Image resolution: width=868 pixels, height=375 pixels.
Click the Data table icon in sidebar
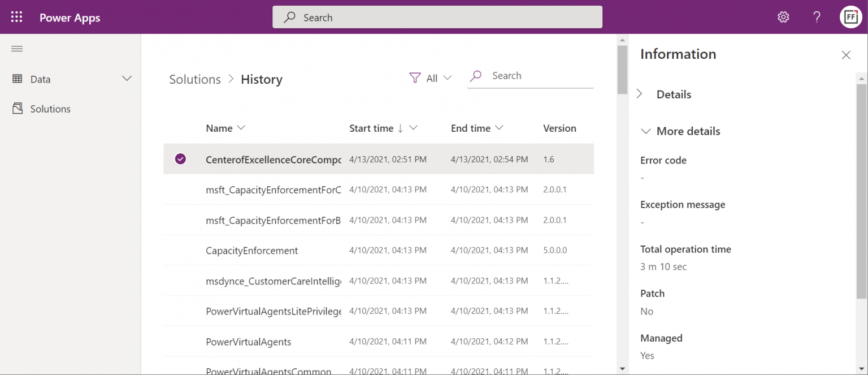point(18,79)
